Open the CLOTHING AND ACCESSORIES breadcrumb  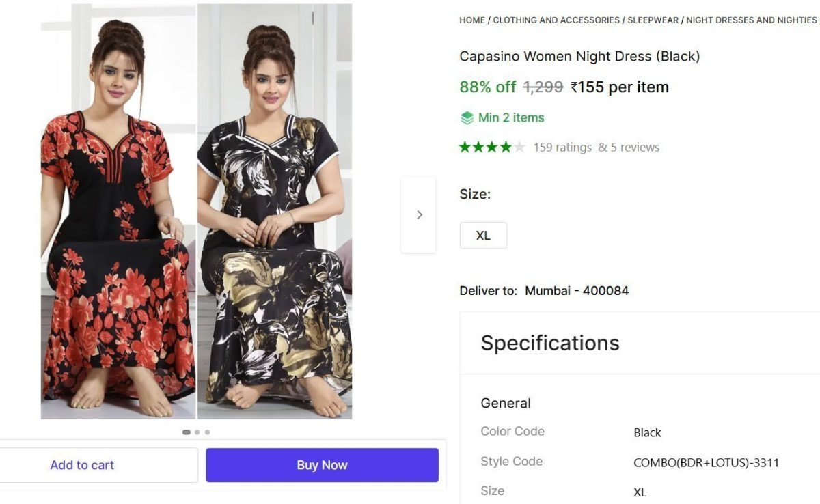tap(554, 20)
